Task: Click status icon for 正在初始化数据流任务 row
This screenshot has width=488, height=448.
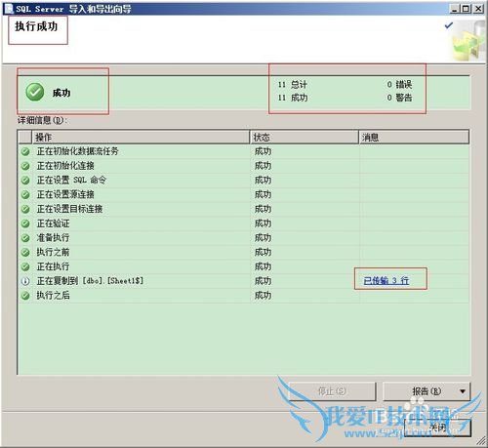Action: 25,151
